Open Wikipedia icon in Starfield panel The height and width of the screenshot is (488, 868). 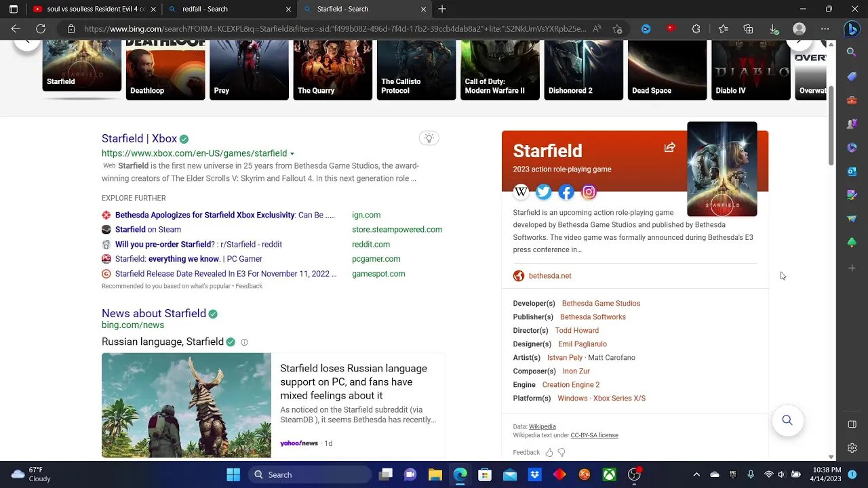pyautogui.click(x=521, y=192)
